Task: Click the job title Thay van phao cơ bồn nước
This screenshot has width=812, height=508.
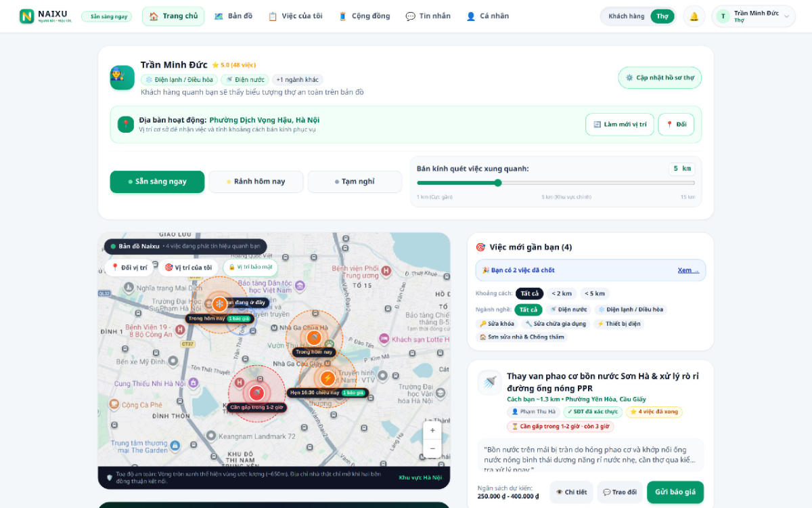Action: pyautogui.click(x=603, y=382)
